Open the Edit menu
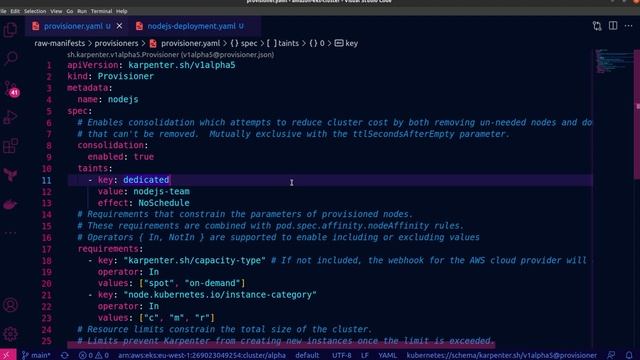Viewport: 640px width, 360px height. (15, 11)
